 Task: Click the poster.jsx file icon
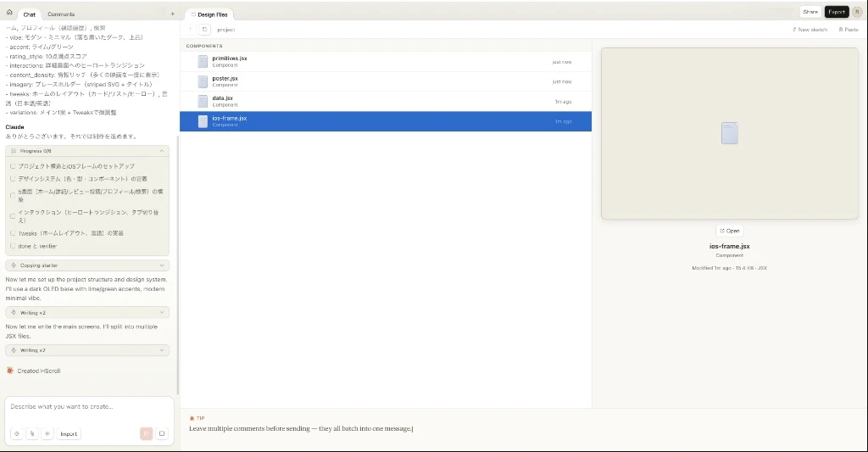point(203,81)
